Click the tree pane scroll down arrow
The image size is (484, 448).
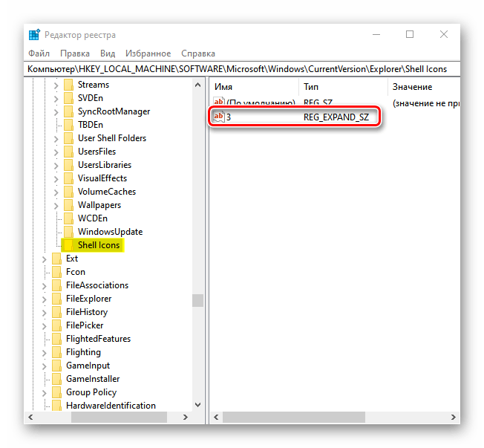click(x=198, y=404)
